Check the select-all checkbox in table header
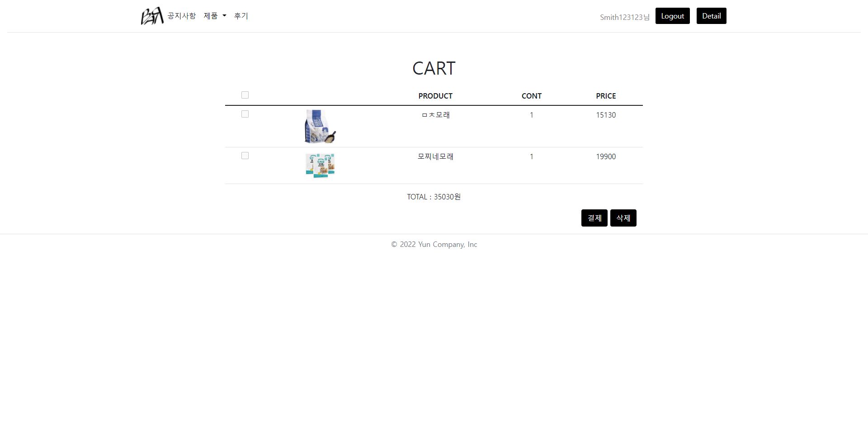 [245, 95]
